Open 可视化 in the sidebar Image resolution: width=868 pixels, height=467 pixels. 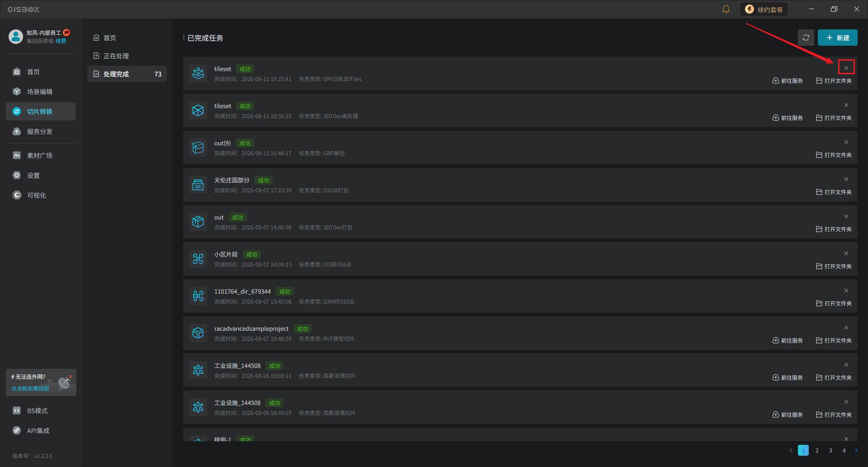coord(41,195)
